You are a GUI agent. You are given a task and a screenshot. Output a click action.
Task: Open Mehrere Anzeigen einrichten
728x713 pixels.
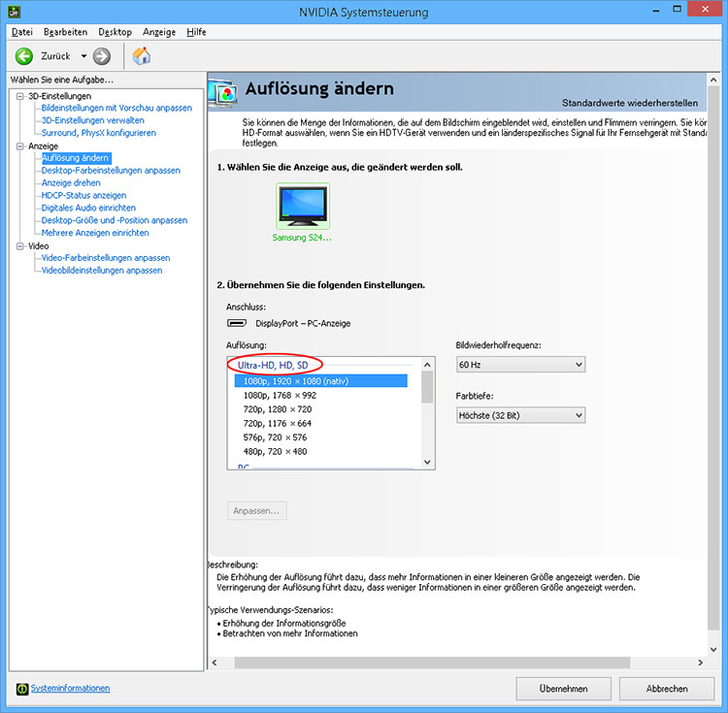coord(95,234)
